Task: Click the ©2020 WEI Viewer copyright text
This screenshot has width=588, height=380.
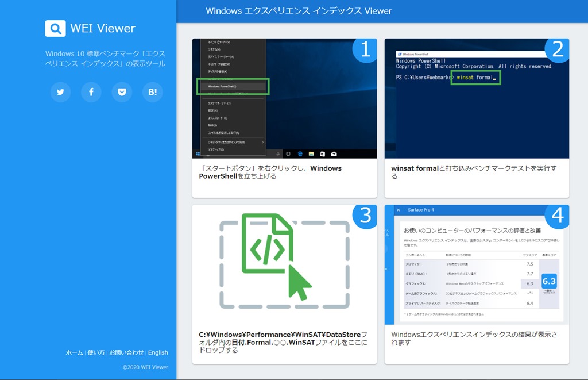Action: [145, 367]
